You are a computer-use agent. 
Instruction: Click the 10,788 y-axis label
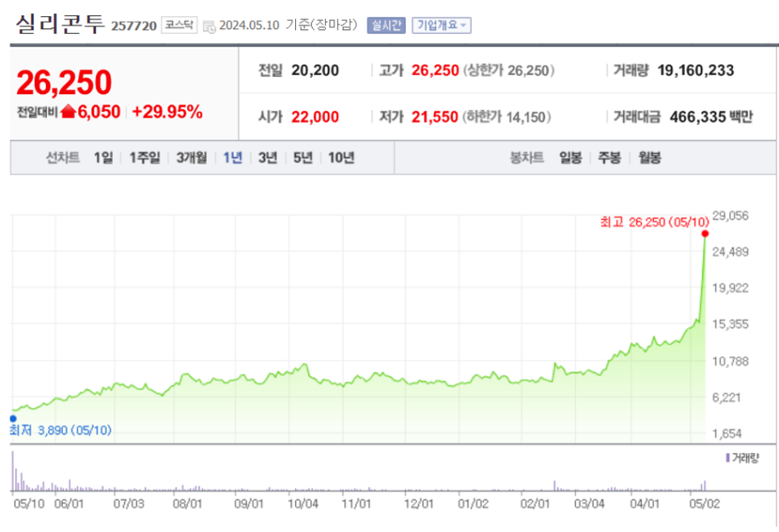point(730,362)
